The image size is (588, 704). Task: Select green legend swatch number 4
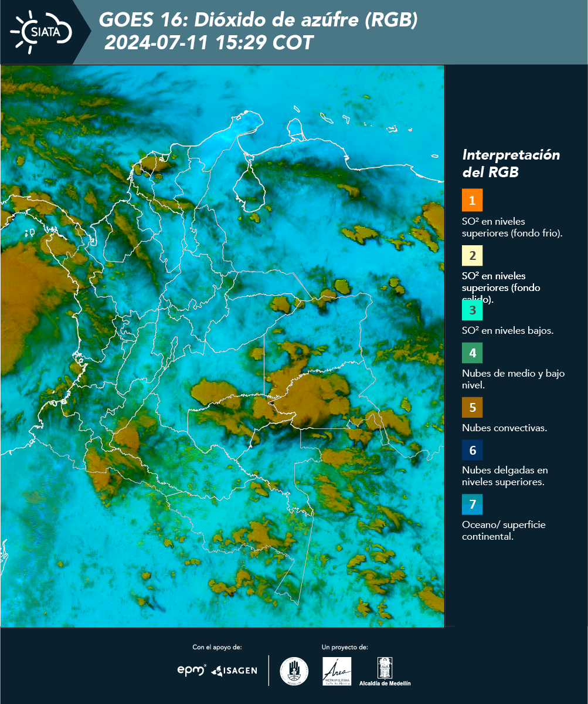472,353
